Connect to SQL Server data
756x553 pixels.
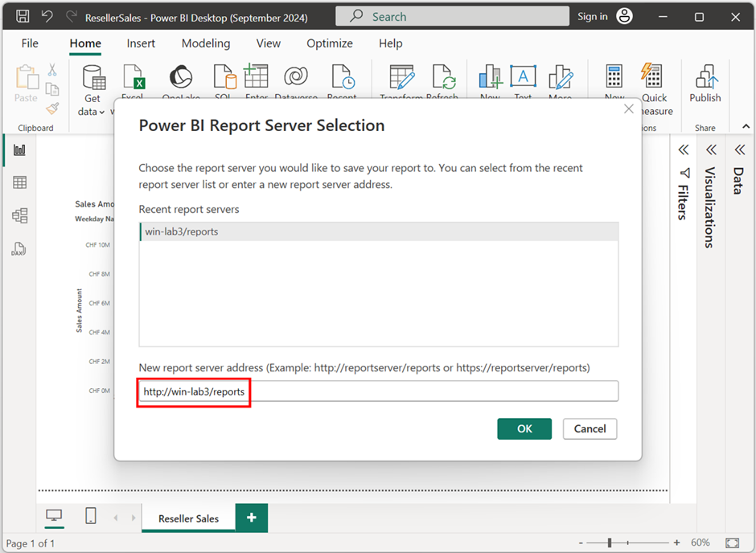click(x=224, y=77)
